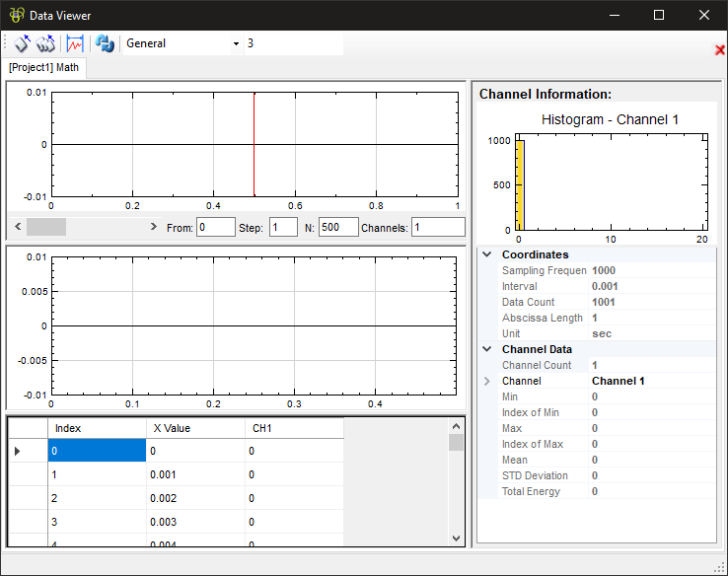
Task: Click the Data Viewer app icon in title bar
Action: 17,15
